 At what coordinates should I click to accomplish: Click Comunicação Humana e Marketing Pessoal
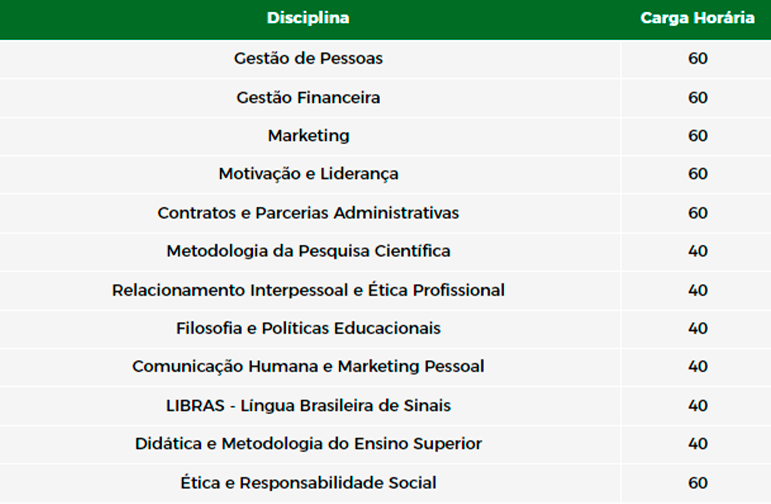(308, 367)
